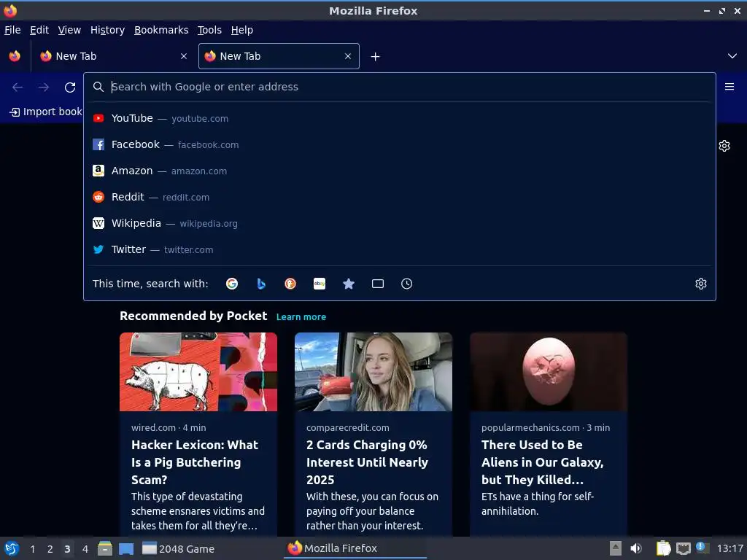Screen dimensions: 747x560
Task: Search open tabs using the tabs icon
Action: [378, 284]
